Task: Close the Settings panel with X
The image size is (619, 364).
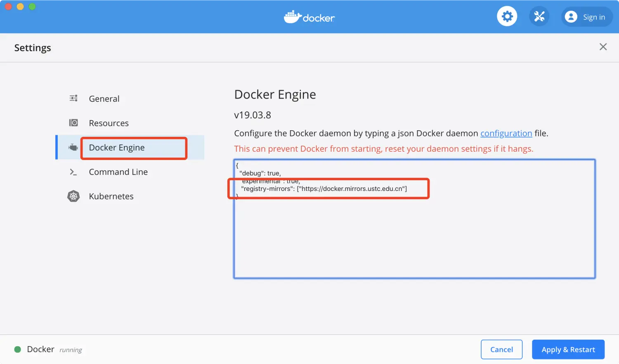Action: click(x=603, y=47)
